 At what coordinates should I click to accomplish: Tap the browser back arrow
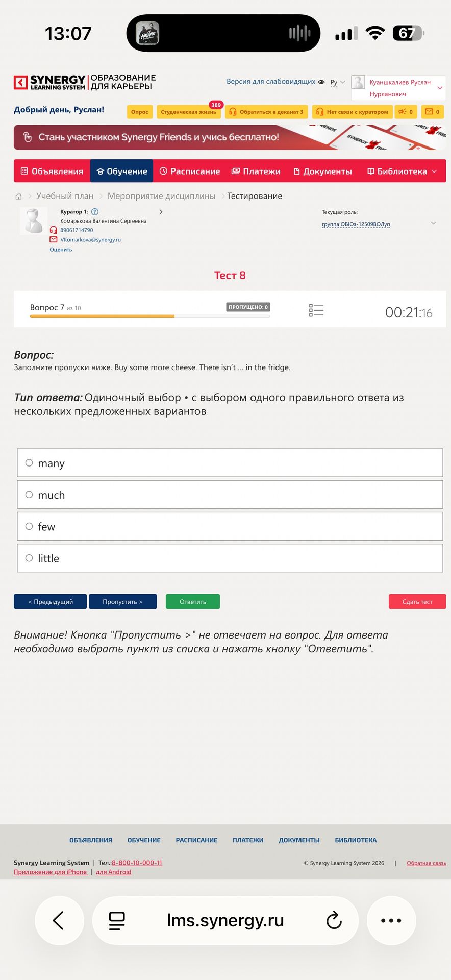pos(59,920)
